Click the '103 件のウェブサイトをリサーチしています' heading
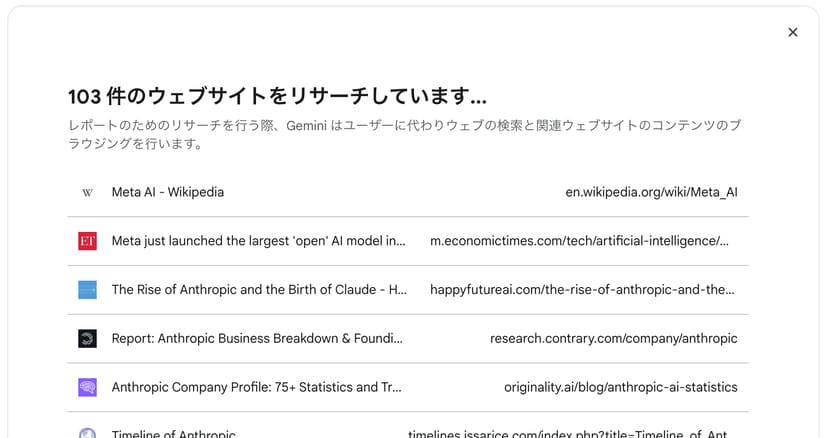 [277, 97]
